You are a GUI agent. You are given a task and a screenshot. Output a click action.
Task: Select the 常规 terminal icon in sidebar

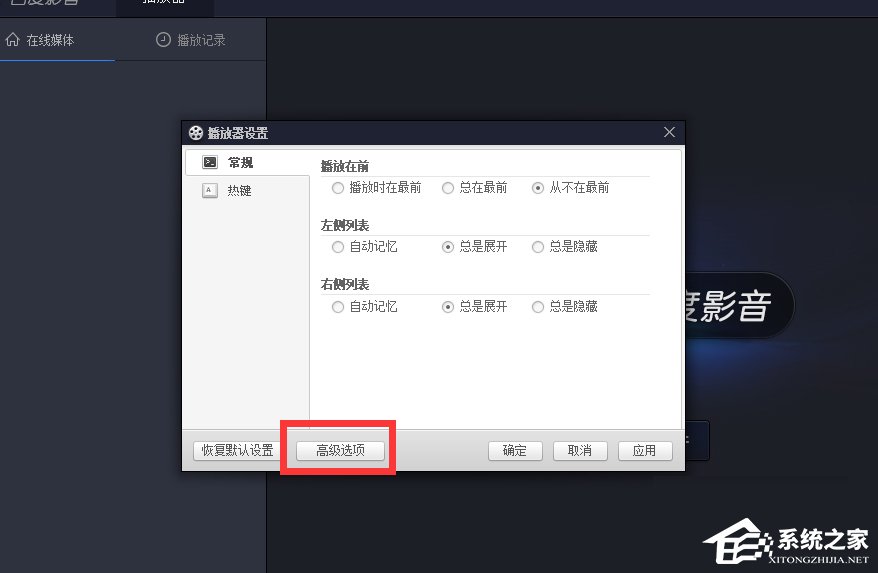coord(210,162)
